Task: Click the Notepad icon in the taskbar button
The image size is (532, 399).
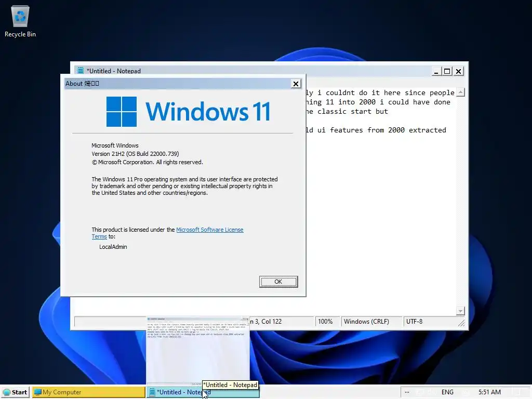Action: [x=152, y=392]
